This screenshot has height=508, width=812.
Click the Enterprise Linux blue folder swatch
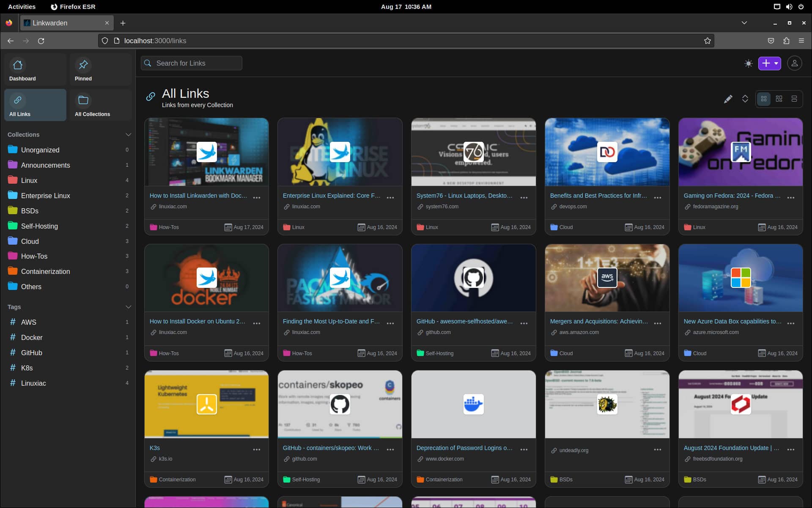coord(13,196)
